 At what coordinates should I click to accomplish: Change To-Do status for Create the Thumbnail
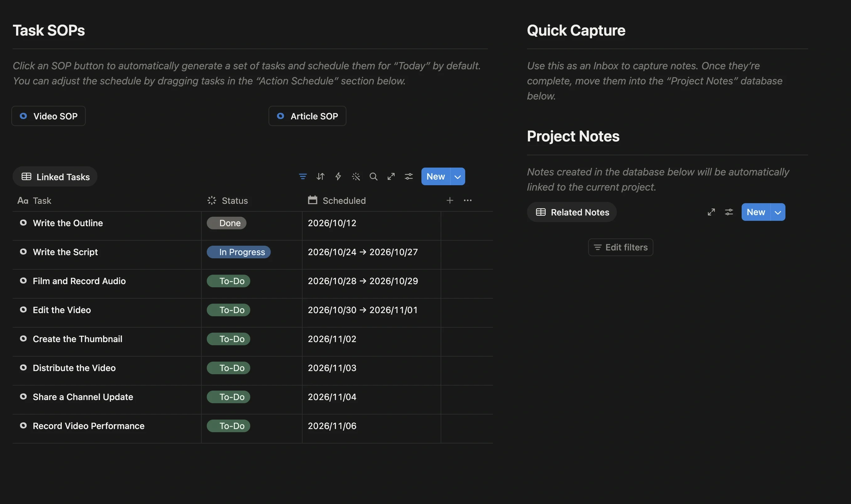[x=228, y=339]
